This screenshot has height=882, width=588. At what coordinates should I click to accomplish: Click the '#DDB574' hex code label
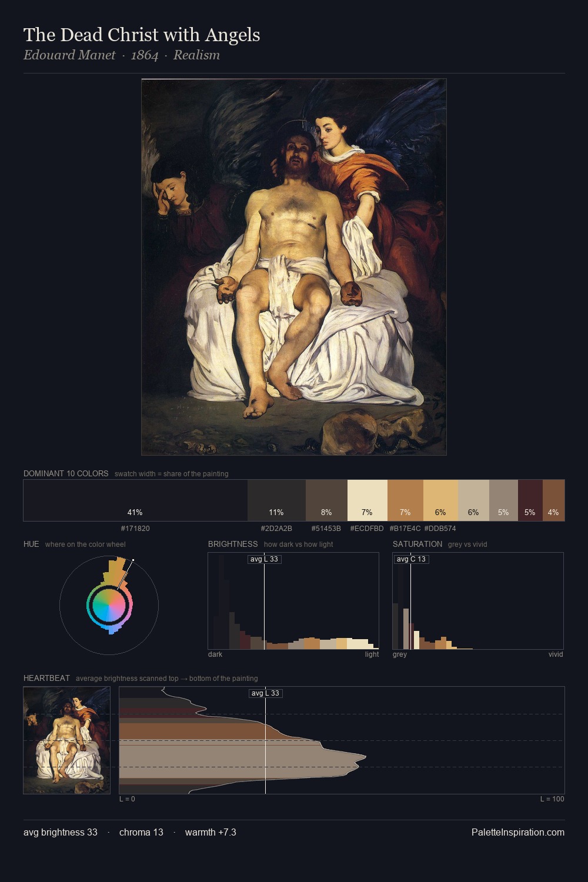(440, 529)
